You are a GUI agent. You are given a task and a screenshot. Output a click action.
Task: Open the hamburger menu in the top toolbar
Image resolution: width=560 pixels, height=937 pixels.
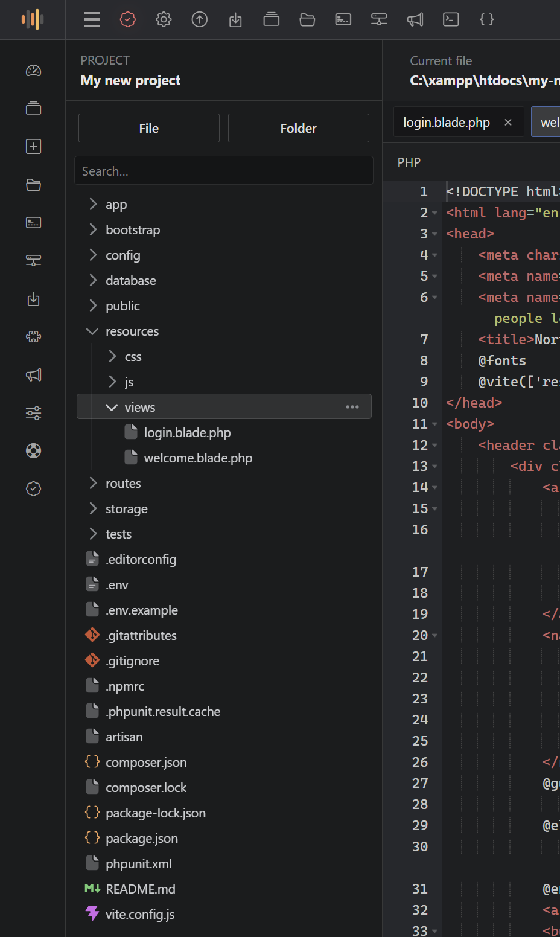[x=92, y=20]
